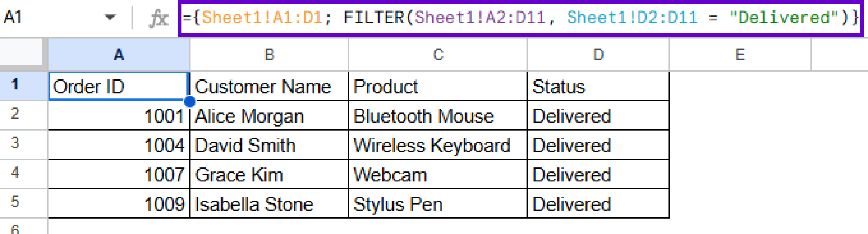Select row 3 header
Screen dimensions: 868x234
coord(15,143)
